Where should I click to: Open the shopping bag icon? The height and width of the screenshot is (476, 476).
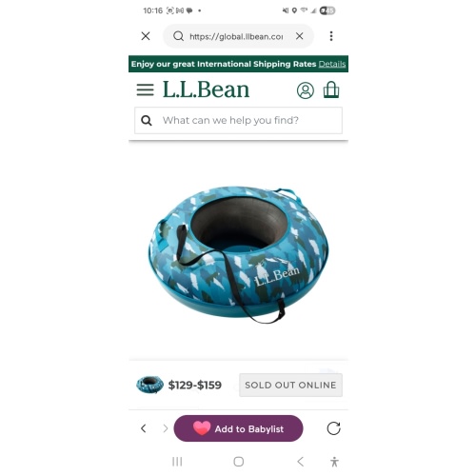tap(331, 89)
